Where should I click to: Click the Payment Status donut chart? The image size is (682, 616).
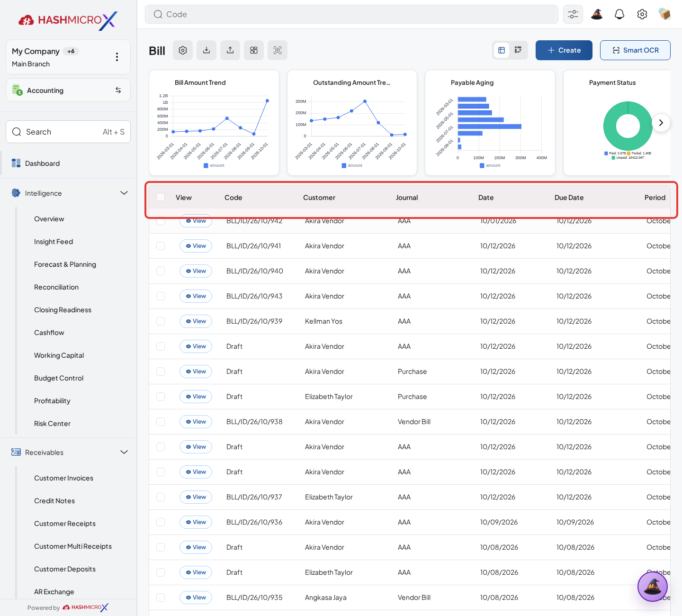(x=628, y=126)
